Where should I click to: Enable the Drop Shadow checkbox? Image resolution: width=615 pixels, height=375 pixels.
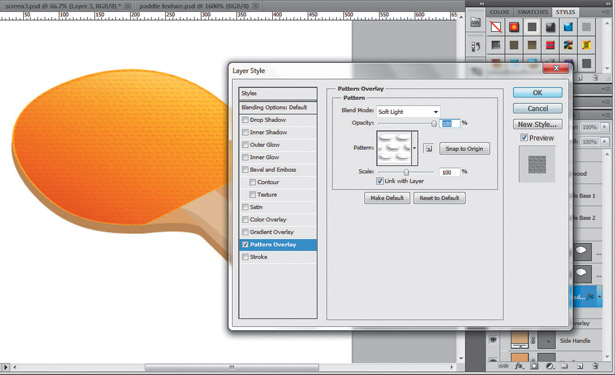(245, 120)
